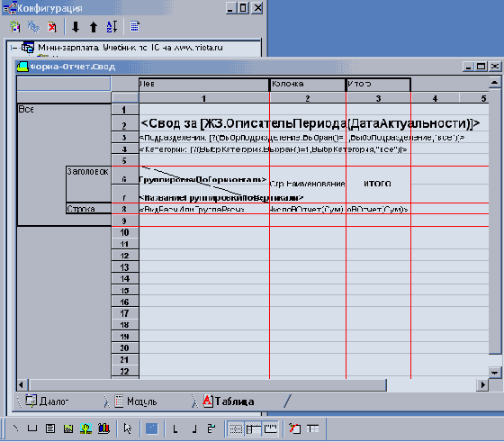Toggle grid display button in toolbar

(x=236, y=428)
